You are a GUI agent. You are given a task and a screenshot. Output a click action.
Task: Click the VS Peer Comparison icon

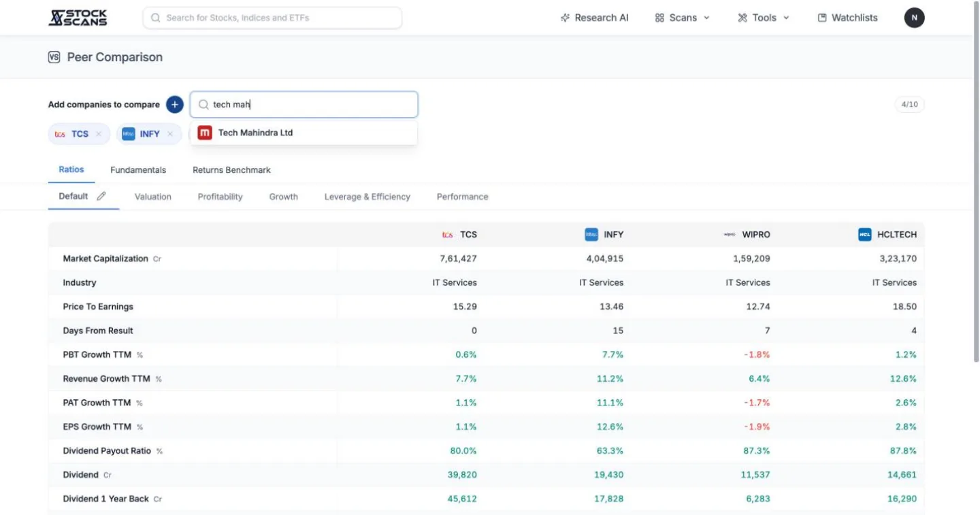tap(54, 57)
